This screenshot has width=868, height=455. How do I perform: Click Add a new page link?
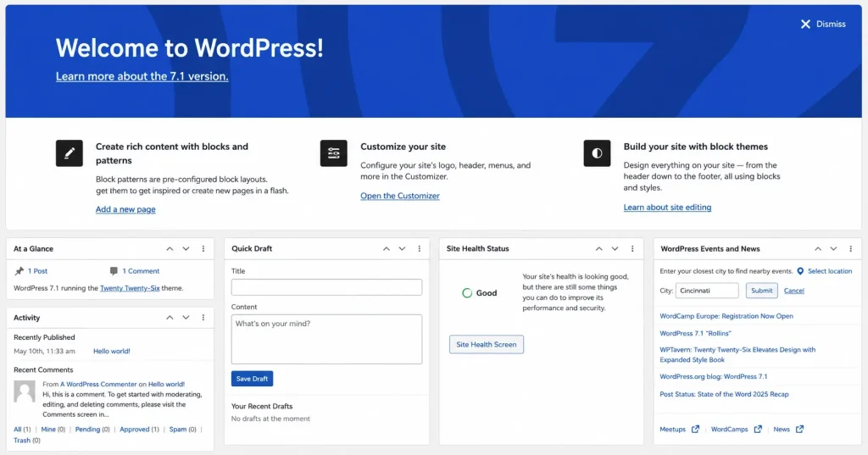[x=125, y=209]
